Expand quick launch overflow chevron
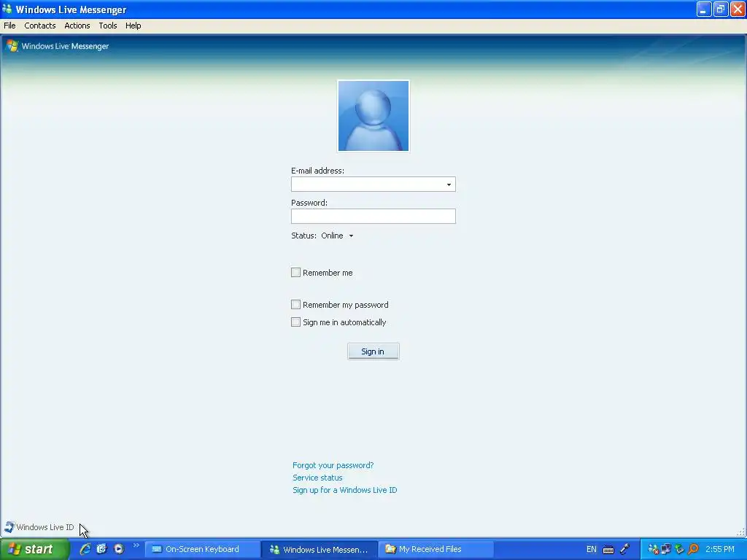The image size is (747, 560). [136, 545]
